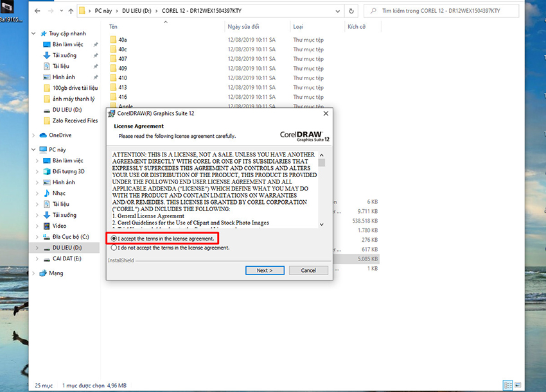Screen dimensions: 546x392
Task: Open address bar history dropdown
Action: 337,11
